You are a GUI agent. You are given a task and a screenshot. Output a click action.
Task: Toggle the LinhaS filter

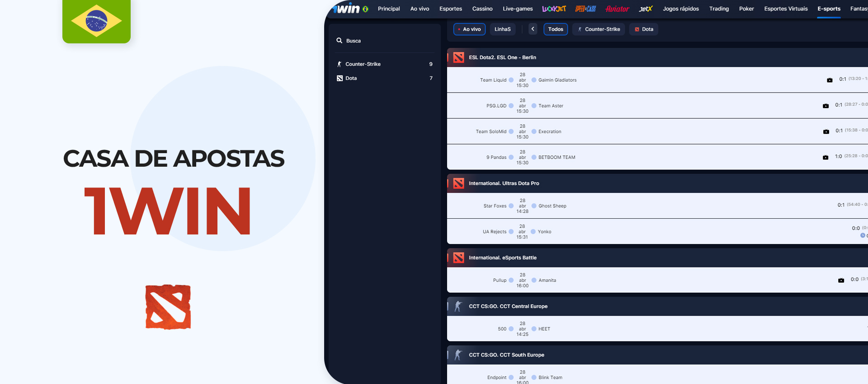(502, 29)
